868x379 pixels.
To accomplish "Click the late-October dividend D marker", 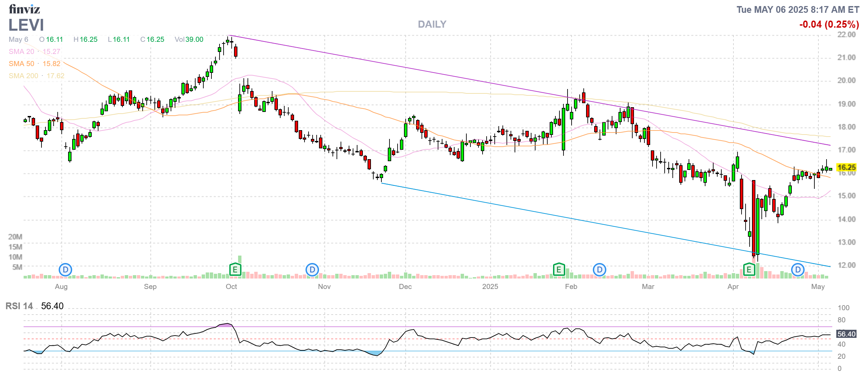I will pyautogui.click(x=312, y=269).
